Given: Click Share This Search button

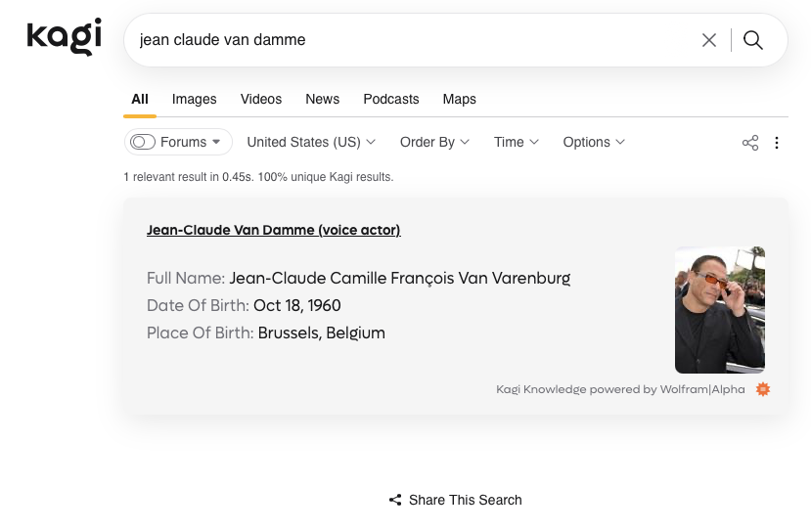Looking at the screenshot, I should pos(455,500).
